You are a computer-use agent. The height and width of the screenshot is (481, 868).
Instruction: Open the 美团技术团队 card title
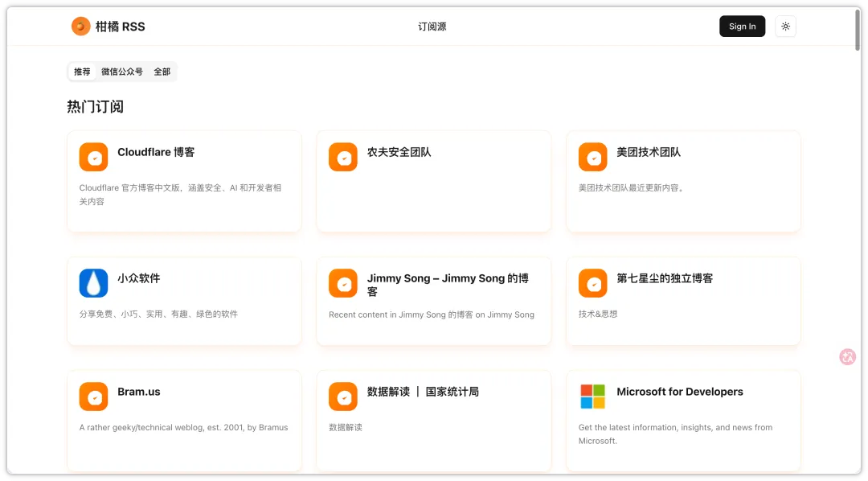[x=649, y=152]
